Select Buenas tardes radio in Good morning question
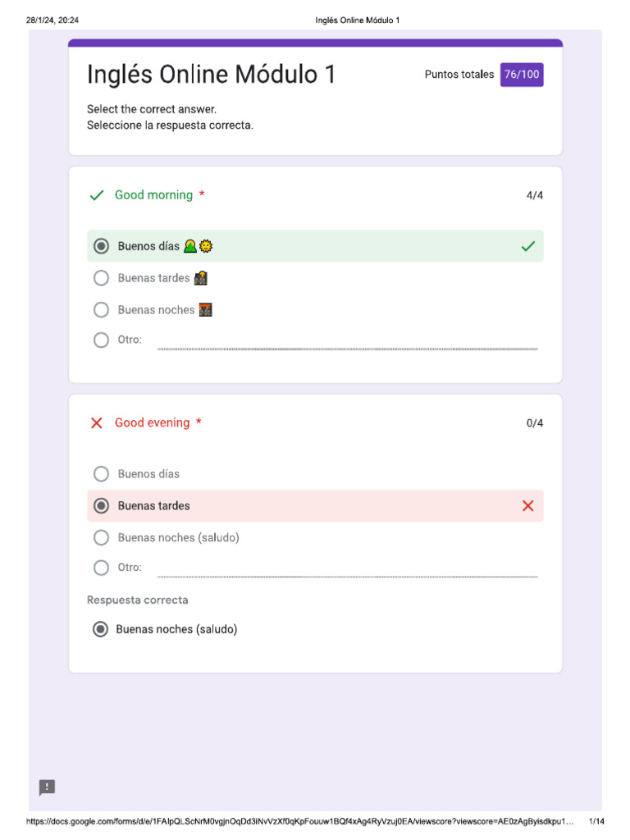Screen dimensions: 630x840 point(101,278)
